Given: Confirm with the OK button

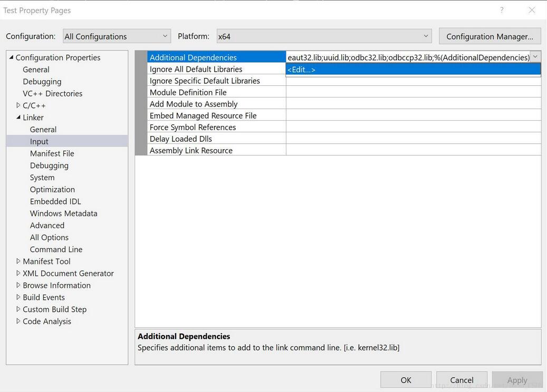Looking at the screenshot, I should click(x=406, y=379).
